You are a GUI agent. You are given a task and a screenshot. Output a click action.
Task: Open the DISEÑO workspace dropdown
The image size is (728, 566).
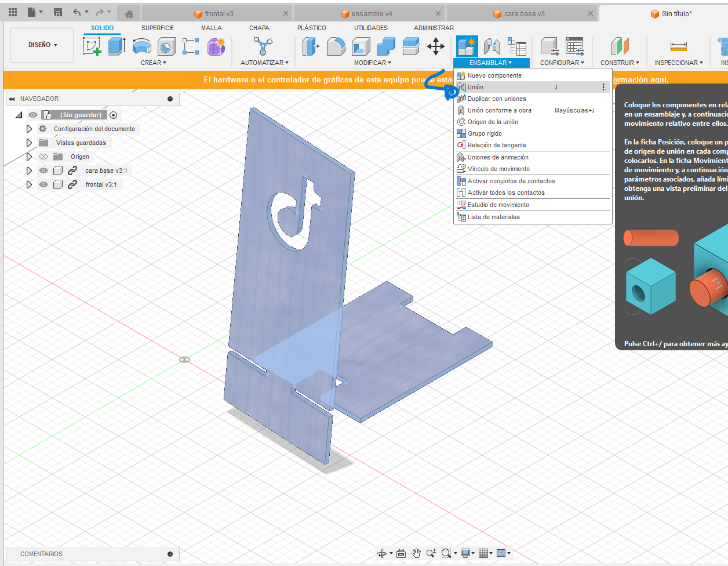pos(42,45)
